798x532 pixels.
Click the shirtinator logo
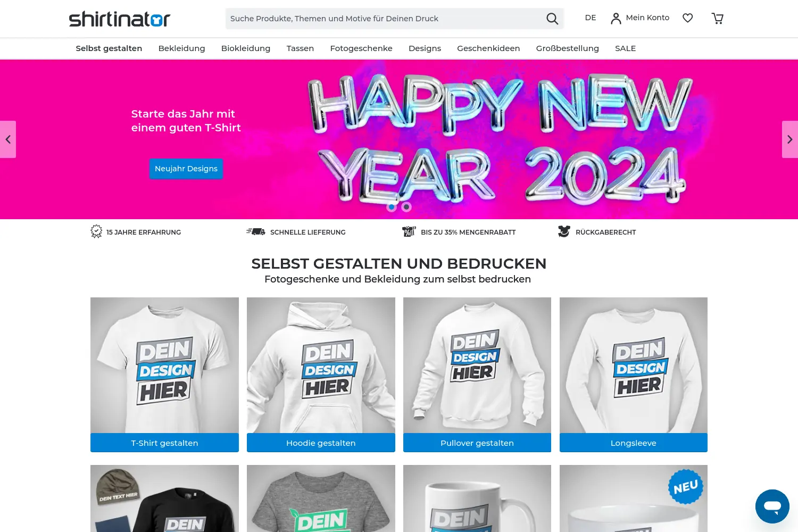120,19
